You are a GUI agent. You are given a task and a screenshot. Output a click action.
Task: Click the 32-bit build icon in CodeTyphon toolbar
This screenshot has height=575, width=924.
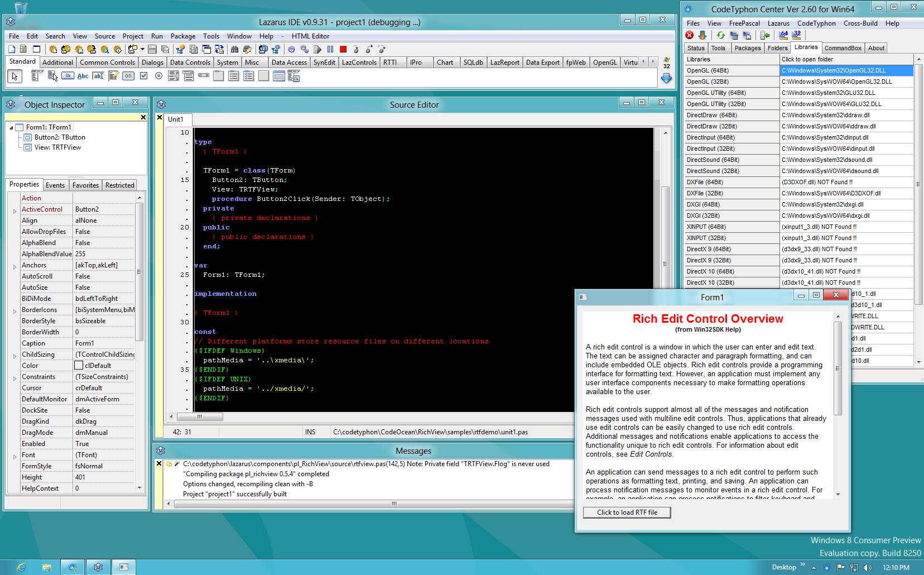(796, 35)
